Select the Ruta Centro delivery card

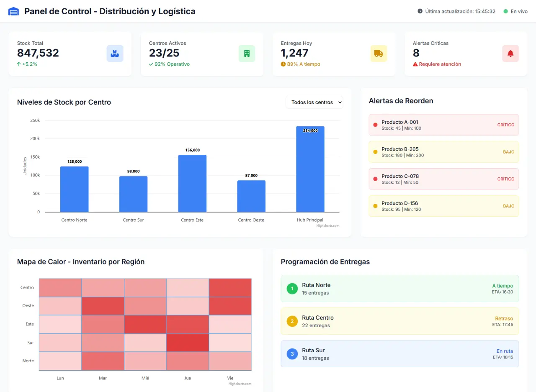[x=400, y=321]
